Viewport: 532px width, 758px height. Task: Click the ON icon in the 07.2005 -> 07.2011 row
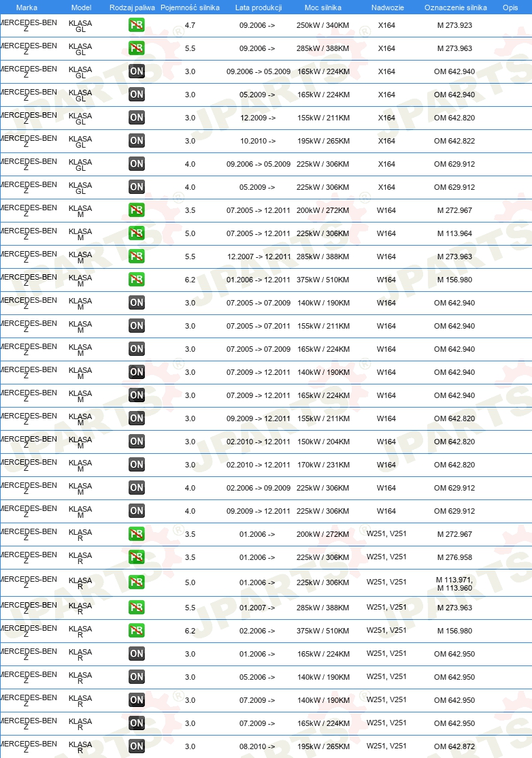[137, 326]
